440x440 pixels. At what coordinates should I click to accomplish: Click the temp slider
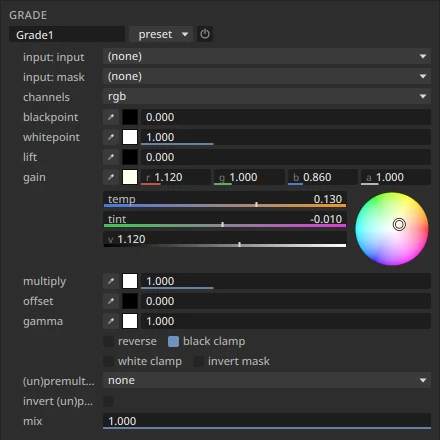coord(225,200)
